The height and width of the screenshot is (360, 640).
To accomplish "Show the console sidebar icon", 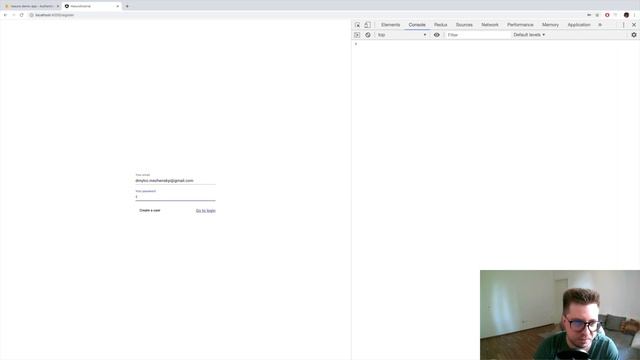I will [357, 35].
